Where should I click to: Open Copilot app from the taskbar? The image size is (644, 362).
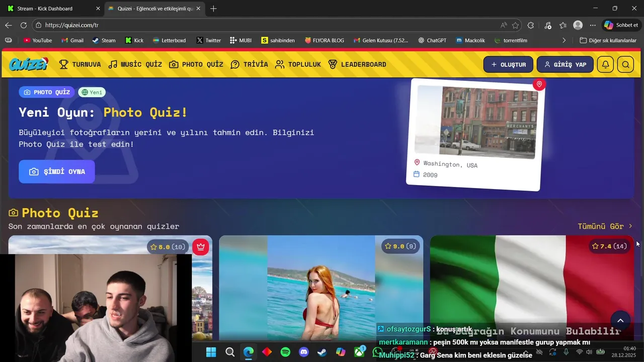(341, 352)
